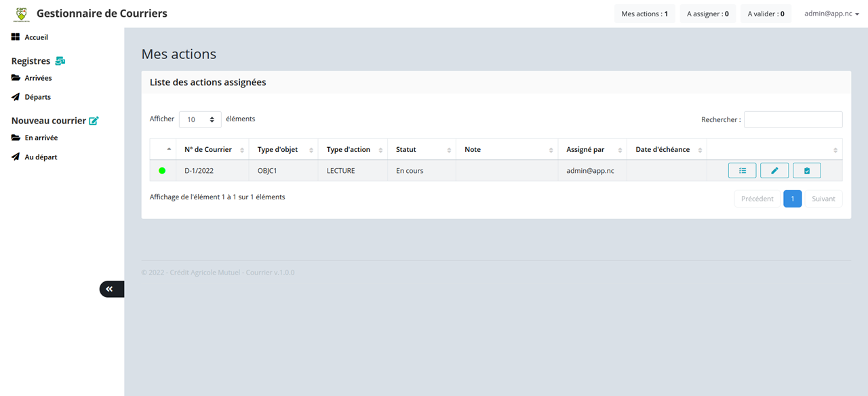The image size is (868, 396).
Task: Open the Afficher 10 éléments dropdown
Action: click(200, 119)
